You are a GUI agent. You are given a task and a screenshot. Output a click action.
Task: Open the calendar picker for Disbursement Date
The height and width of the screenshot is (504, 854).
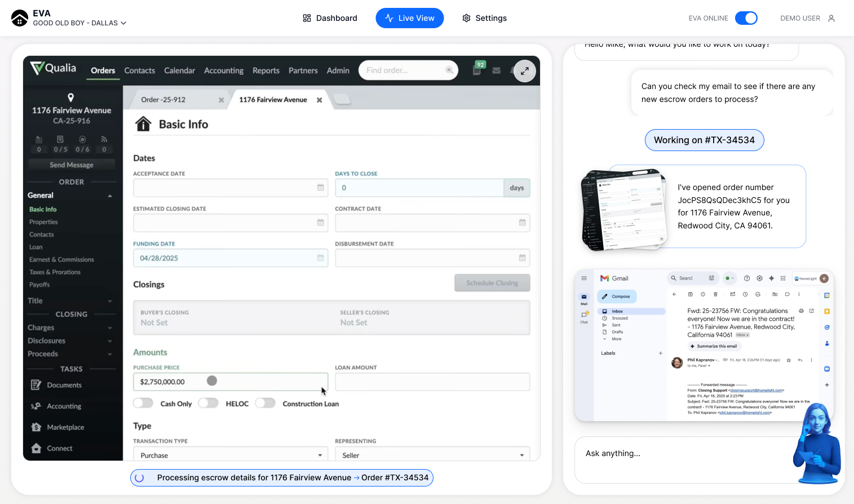point(523,258)
